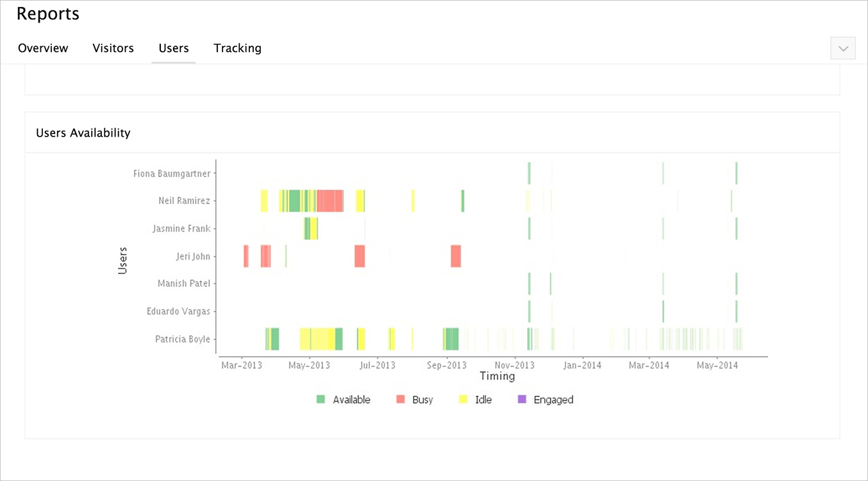Click the Idle legend label
This screenshot has width=868, height=481.
(x=483, y=400)
